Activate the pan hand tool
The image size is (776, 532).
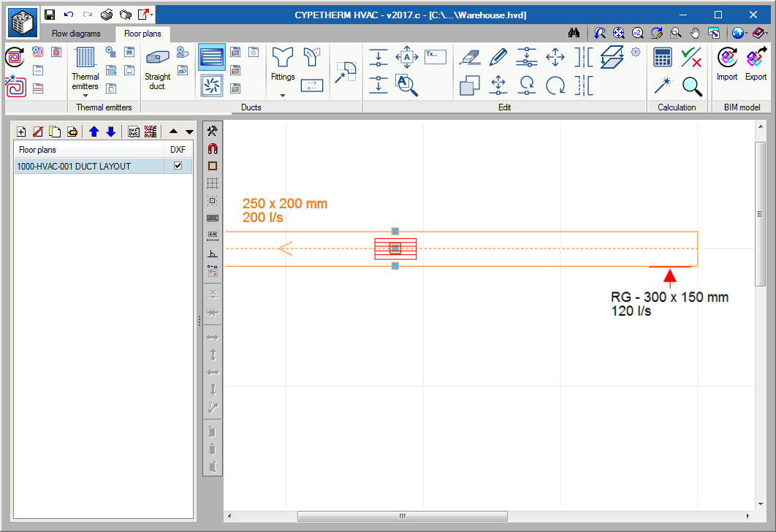pyautogui.click(x=695, y=33)
